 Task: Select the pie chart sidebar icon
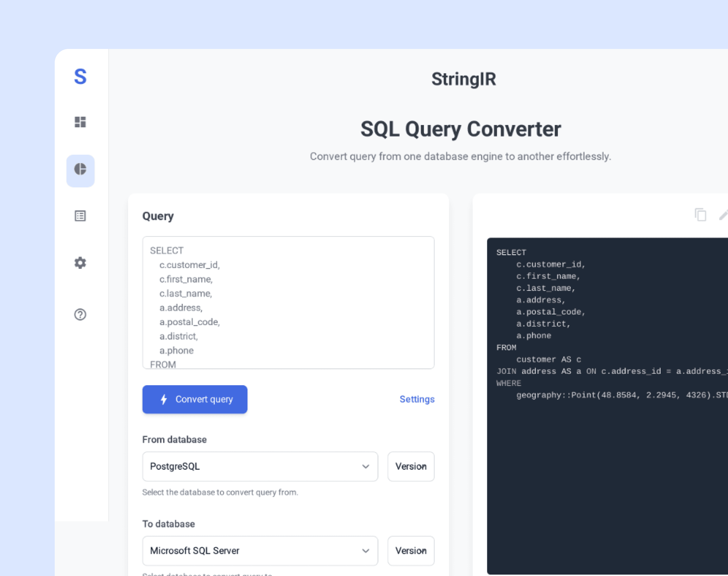pos(80,170)
